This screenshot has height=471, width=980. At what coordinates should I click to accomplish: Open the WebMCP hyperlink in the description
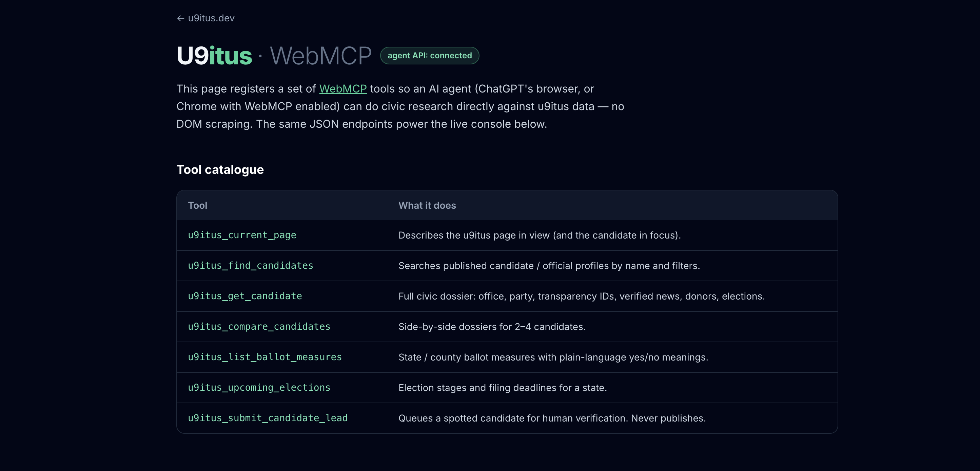click(x=343, y=88)
